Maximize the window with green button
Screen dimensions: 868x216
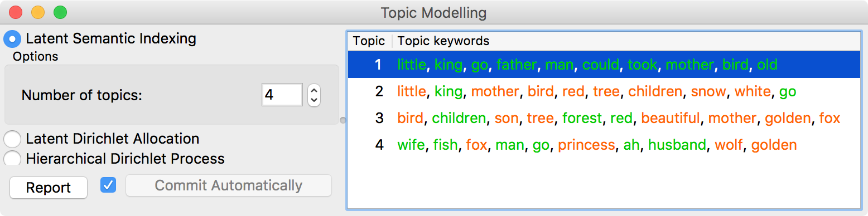(60, 12)
